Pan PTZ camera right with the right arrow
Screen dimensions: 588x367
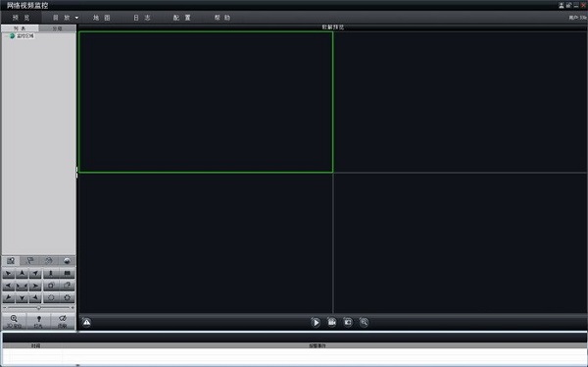coord(35,286)
